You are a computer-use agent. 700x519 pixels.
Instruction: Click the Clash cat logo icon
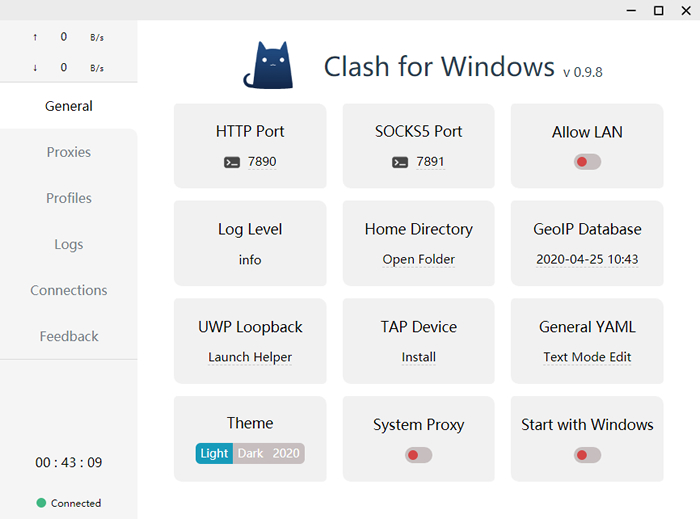tap(267, 66)
